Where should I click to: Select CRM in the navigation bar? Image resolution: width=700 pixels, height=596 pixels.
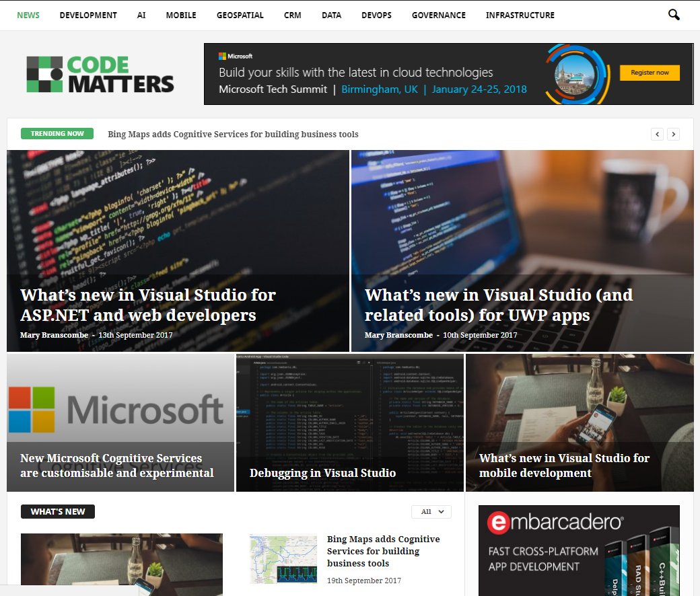(x=292, y=15)
